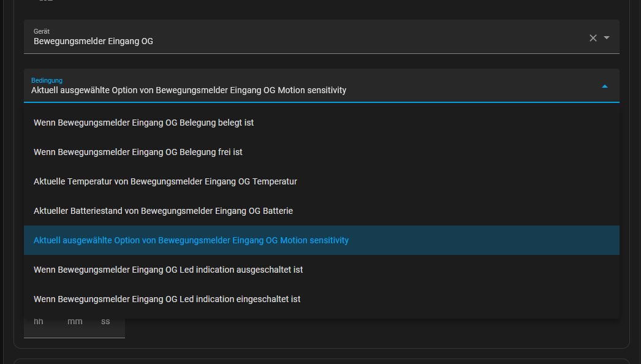Select 'Belegung frei ist' condition

point(321,152)
